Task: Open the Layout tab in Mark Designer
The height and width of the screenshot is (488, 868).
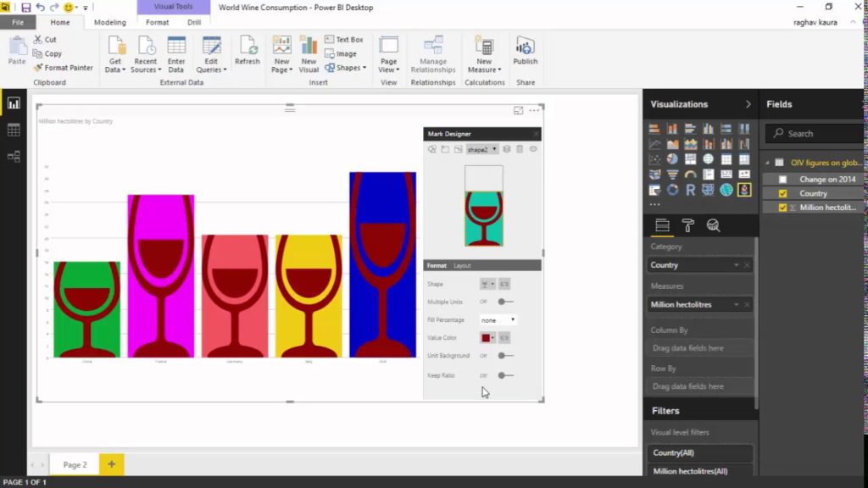Action: click(461, 263)
